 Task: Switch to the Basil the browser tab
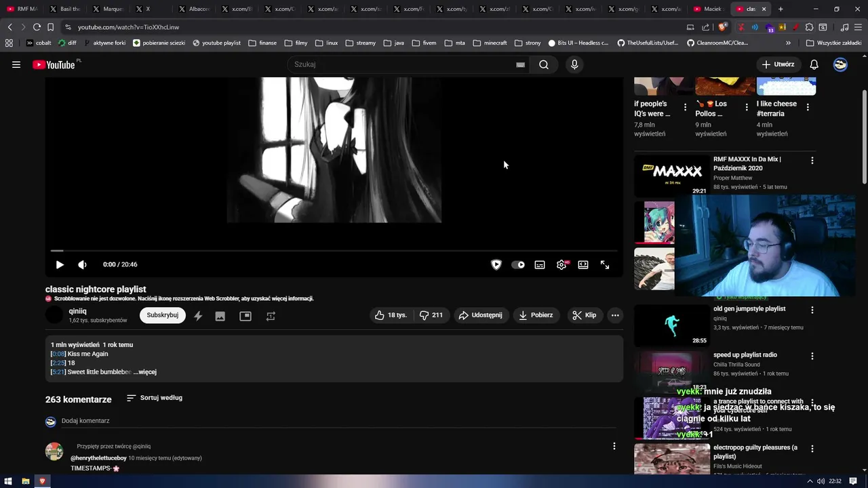[65, 9]
